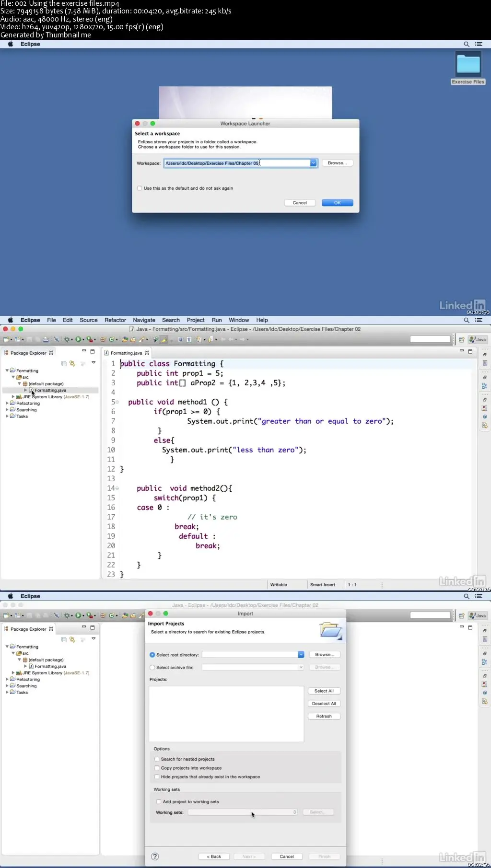
Task: Click Link with Editor icon beside code editor
Action: [x=72, y=364]
